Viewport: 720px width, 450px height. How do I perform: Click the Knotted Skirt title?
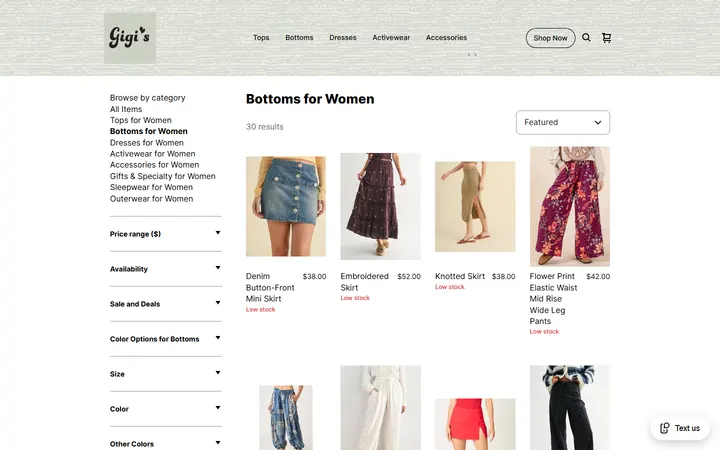(x=460, y=276)
